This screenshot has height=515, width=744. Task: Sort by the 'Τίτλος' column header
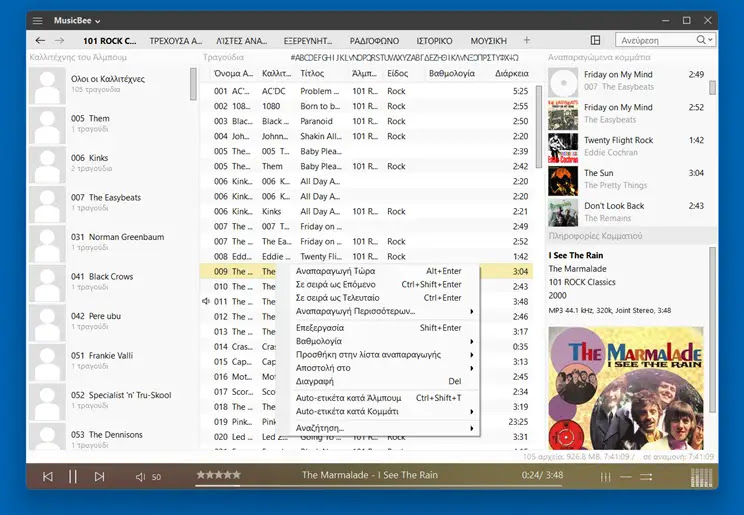click(x=312, y=74)
